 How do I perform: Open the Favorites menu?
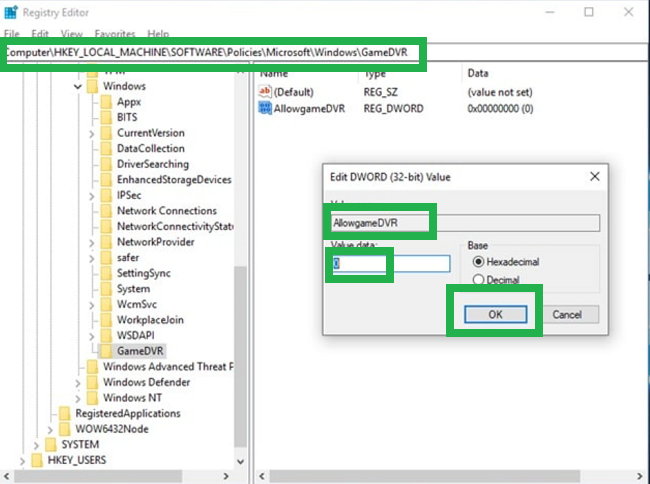point(115,34)
